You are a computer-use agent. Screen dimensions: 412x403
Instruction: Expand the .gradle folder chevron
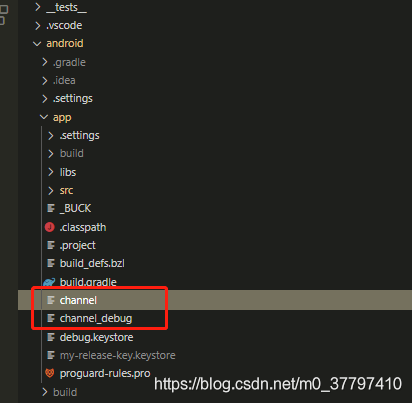tap(45, 62)
